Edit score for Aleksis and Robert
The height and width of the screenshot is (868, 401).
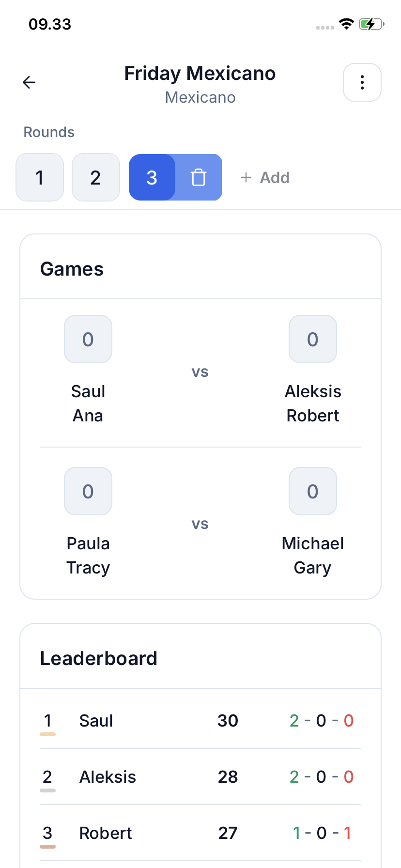pos(313,340)
